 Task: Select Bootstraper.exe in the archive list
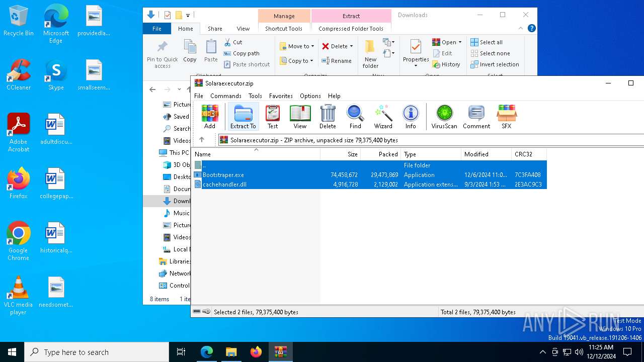tap(369, 175)
